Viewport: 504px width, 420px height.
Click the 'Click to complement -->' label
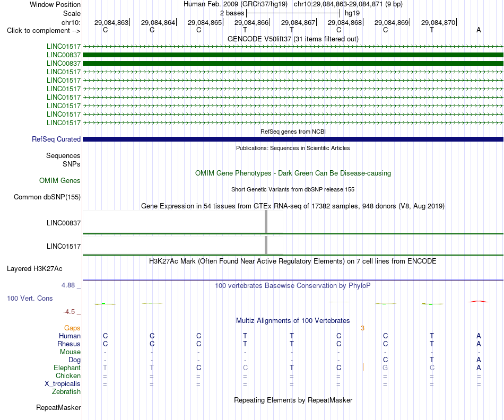click(x=44, y=31)
